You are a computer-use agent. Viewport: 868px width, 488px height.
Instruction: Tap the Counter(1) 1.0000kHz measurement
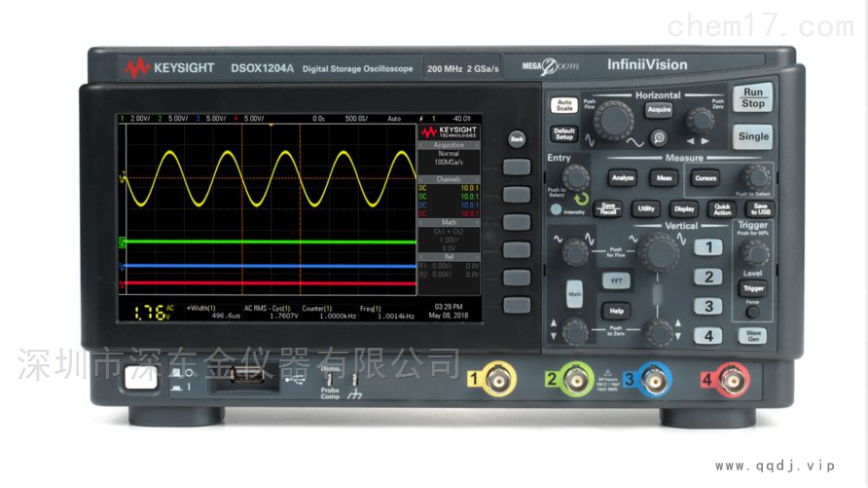click(329, 312)
